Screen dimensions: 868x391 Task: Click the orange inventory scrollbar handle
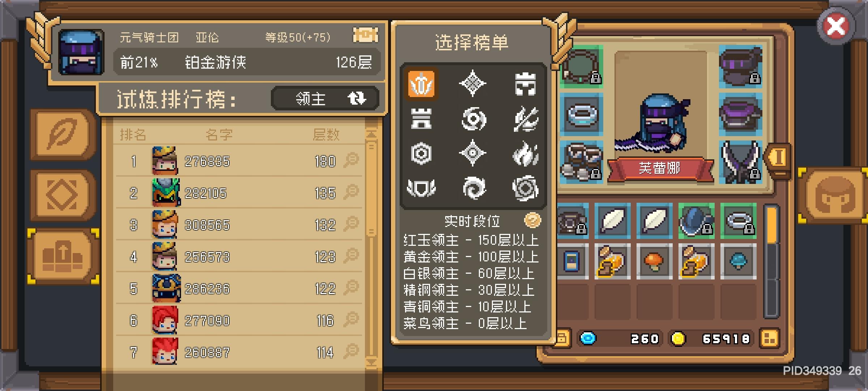click(x=772, y=225)
